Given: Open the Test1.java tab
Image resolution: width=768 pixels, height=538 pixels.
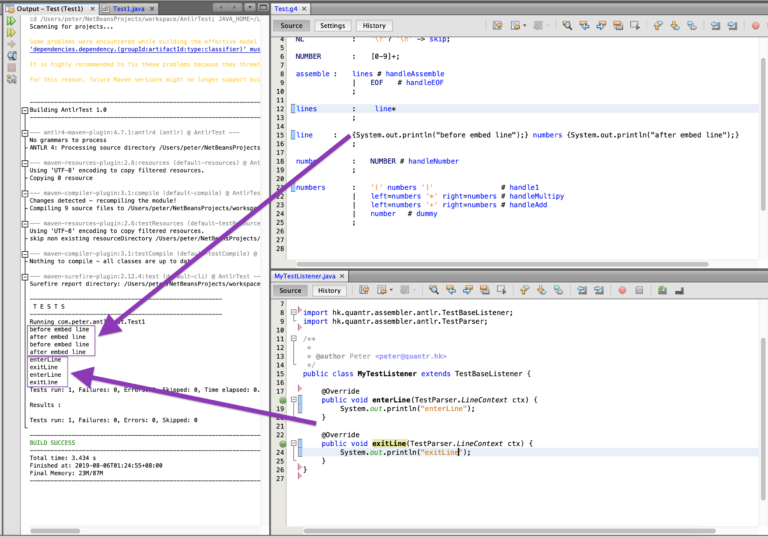Looking at the screenshot, I should (x=128, y=9).
